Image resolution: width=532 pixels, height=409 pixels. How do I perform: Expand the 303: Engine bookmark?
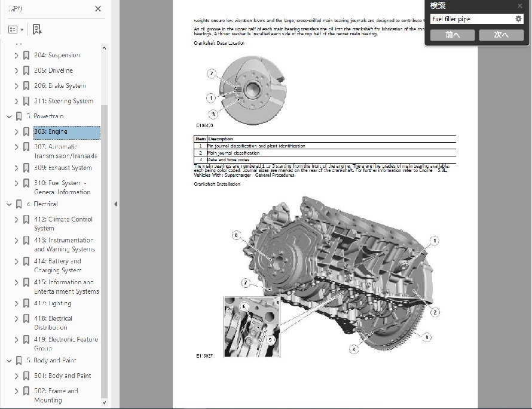(x=16, y=131)
